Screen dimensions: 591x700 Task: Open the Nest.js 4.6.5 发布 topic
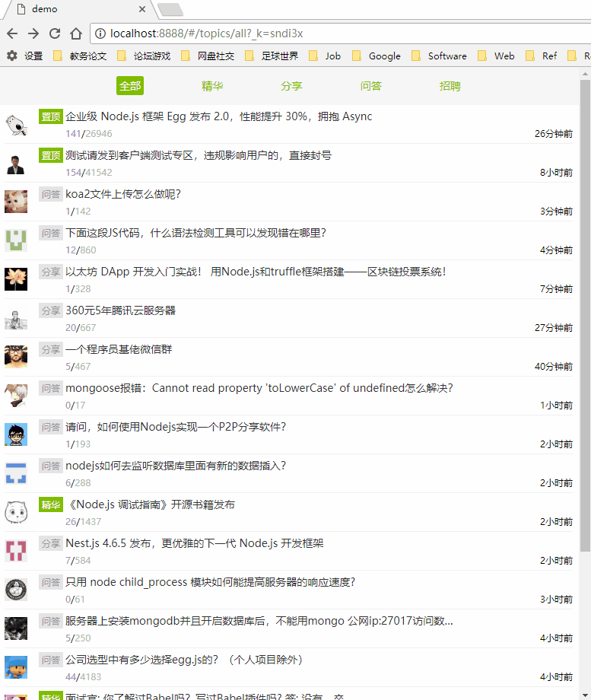coord(195,544)
